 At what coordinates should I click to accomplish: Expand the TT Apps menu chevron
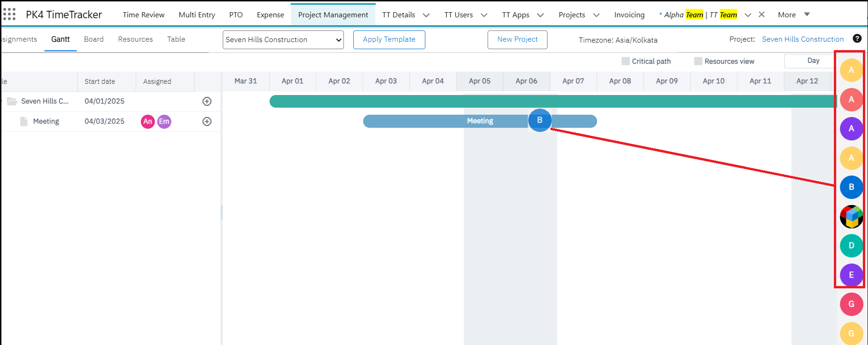[540, 15]
